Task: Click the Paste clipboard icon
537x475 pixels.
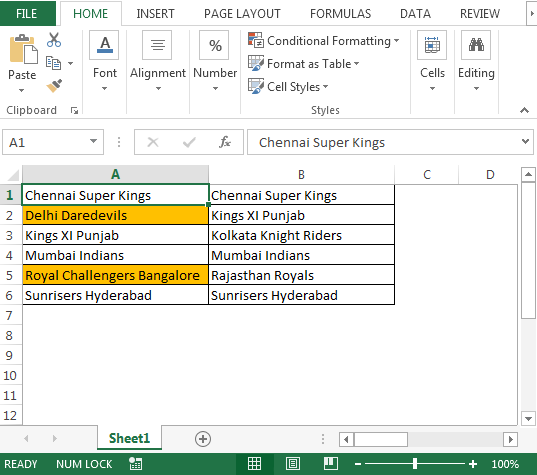Action: [23, 49]
